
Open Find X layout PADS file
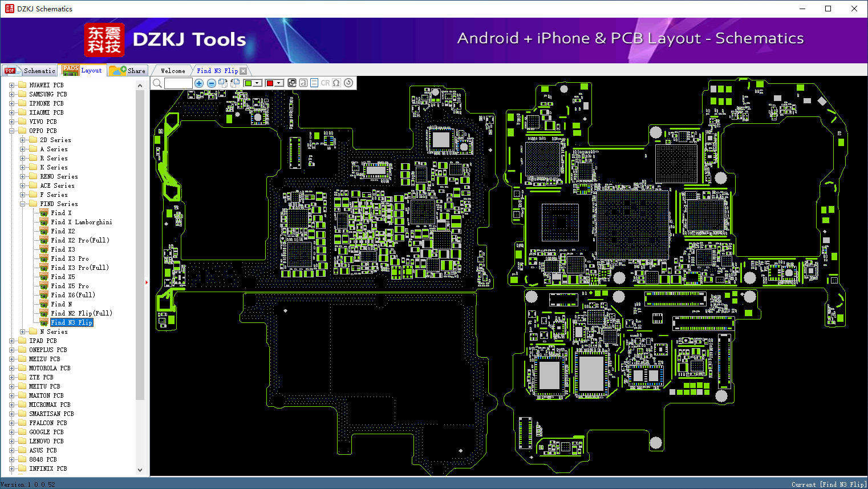[x=61, y=213]
